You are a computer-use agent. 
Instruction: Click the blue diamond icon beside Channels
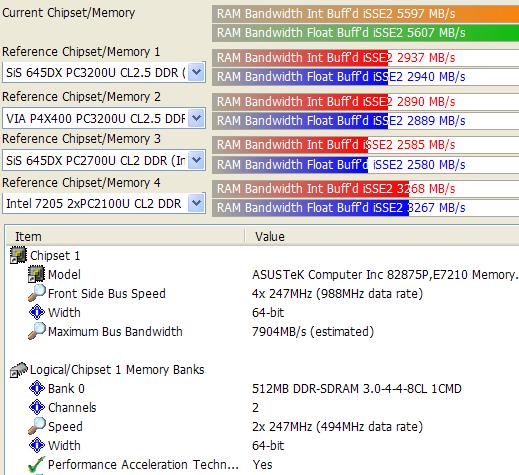point(37,407)
